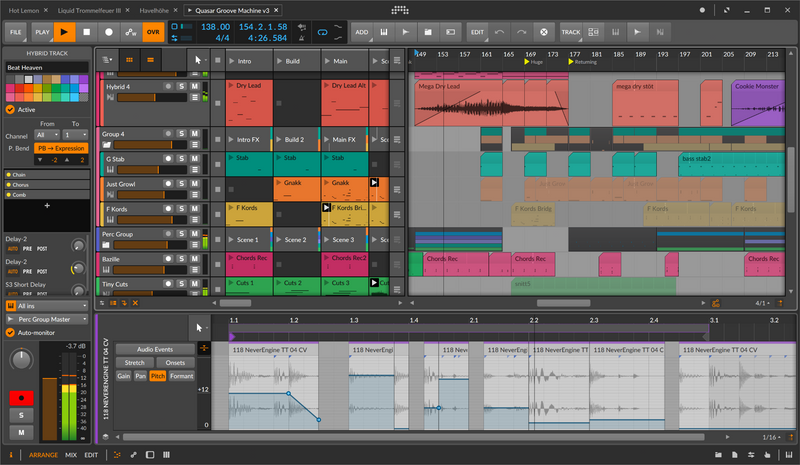Image resolution: width=800 pixels, height=465 pixels.
Task: Expand the Group 4 folder icon
Action: 107,145
